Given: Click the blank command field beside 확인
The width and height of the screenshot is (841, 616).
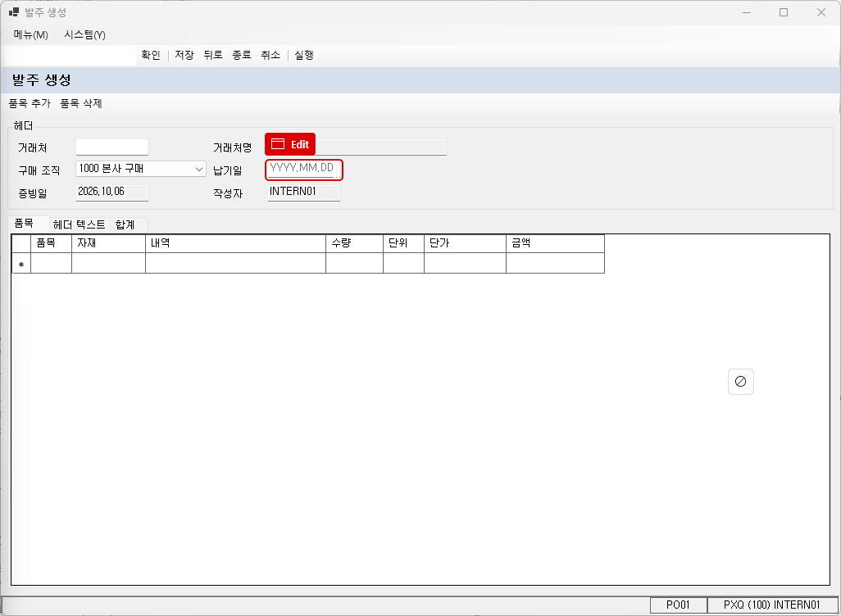Looking at the screenshot, I should (x=70, y=55).
